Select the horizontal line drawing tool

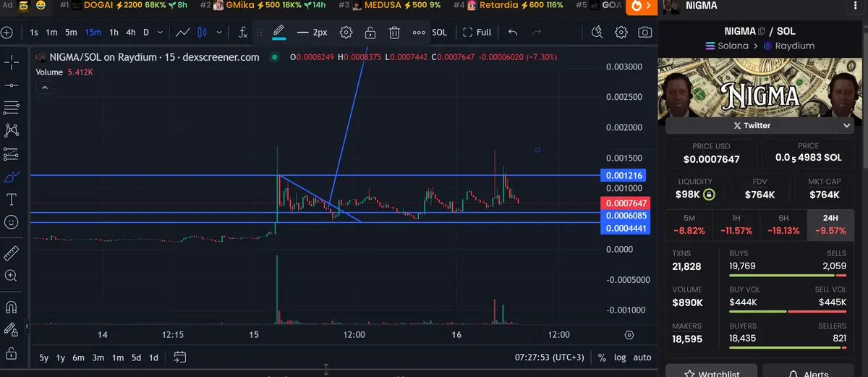12,85
